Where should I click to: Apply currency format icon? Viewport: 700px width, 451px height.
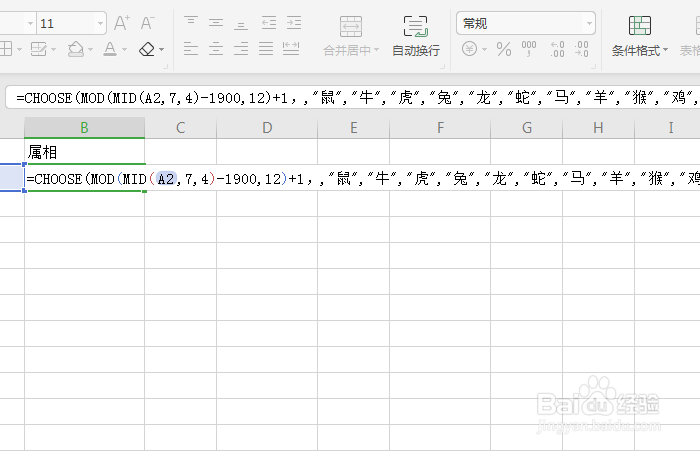(x=470, y=48)
